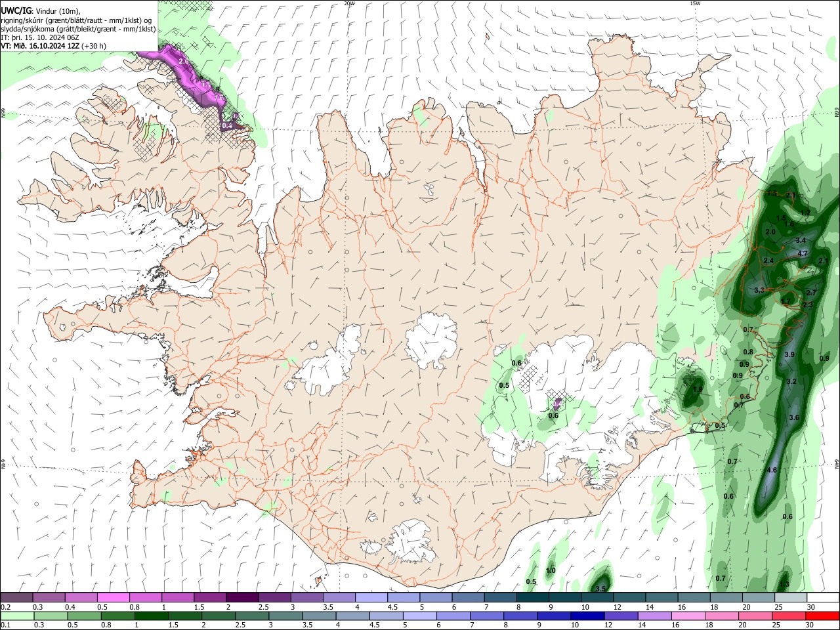Select deep blue lower swatch between 10 and 12

pos(589,616)
